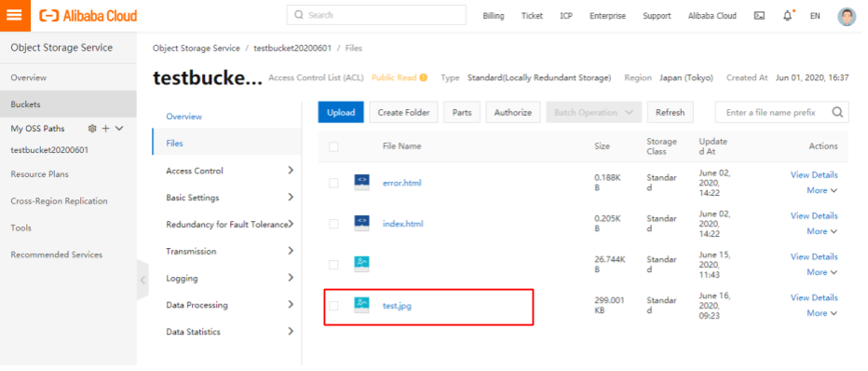Screen dimensions: 868x371
Task: Open the ICP menu
Action: 565,16
